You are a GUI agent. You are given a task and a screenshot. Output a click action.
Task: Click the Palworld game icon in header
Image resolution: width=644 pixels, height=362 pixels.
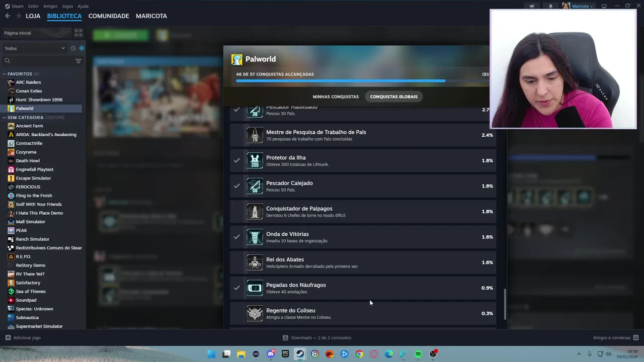pyautogui.click(x=236, y=59)
